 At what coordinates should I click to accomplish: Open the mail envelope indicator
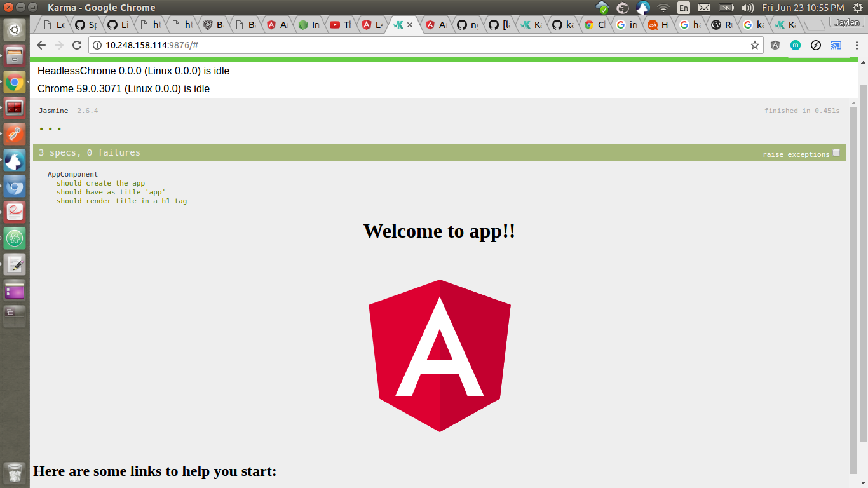[x=704, y=8]
